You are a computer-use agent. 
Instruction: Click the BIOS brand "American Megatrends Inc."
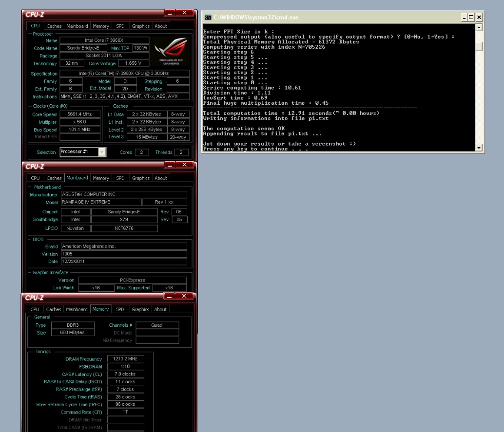[124, 246]
